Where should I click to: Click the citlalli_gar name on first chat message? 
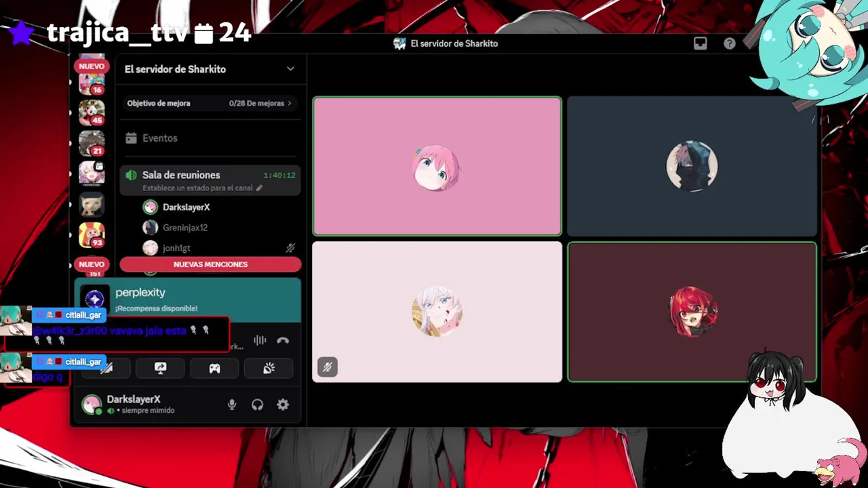(x=83, y=315)
